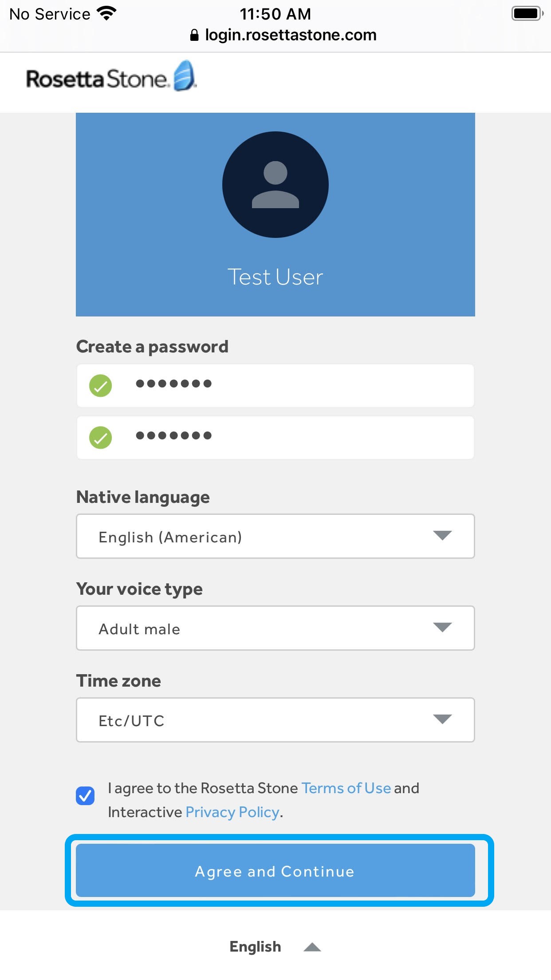Click the upward arrow next to English
551x980 pixels.
tap(312, 946)
